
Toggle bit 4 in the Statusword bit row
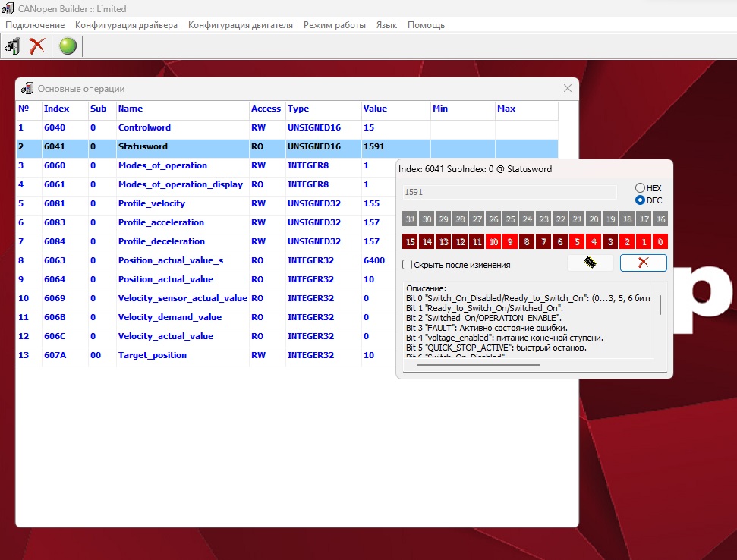[x=594, y=241]
